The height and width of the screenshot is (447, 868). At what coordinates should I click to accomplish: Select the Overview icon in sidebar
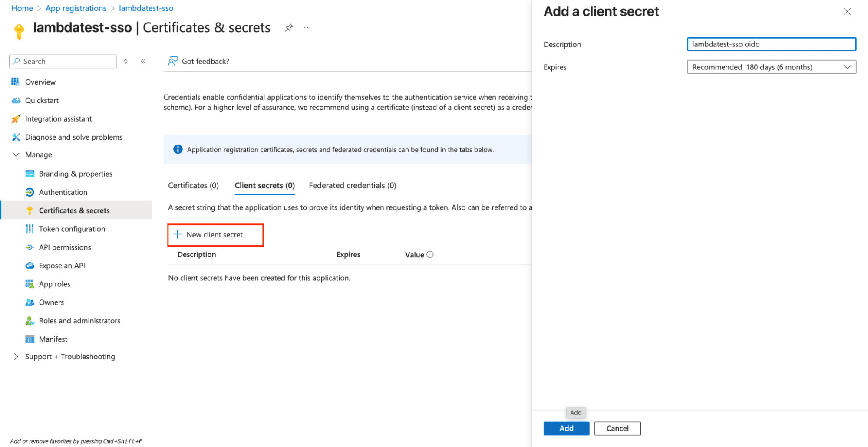[x=16, y=82]
